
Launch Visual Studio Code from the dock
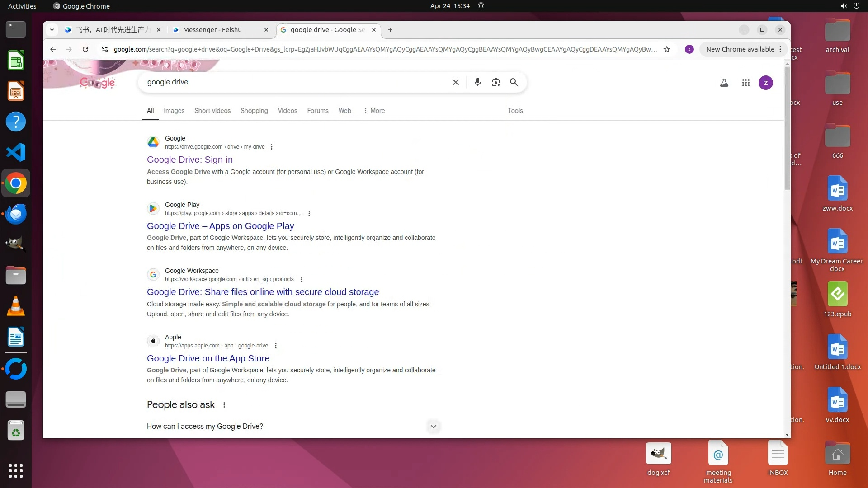[x=16, y=153]
